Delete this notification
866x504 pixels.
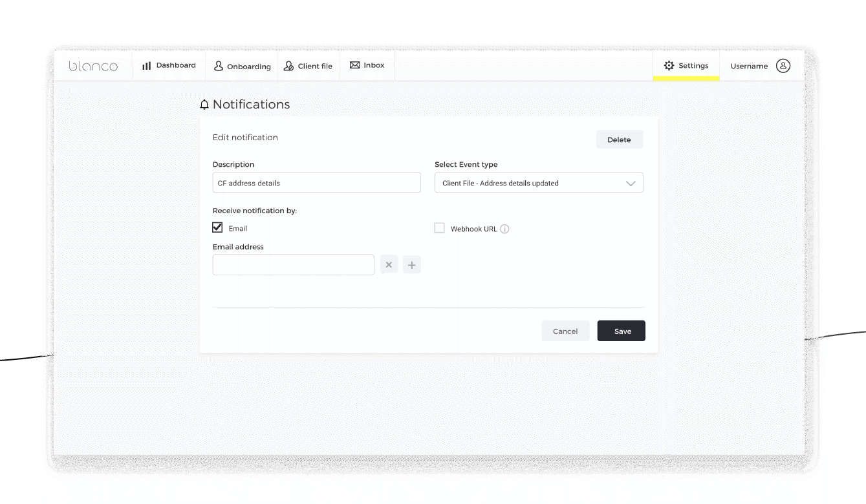coord(619,140)
